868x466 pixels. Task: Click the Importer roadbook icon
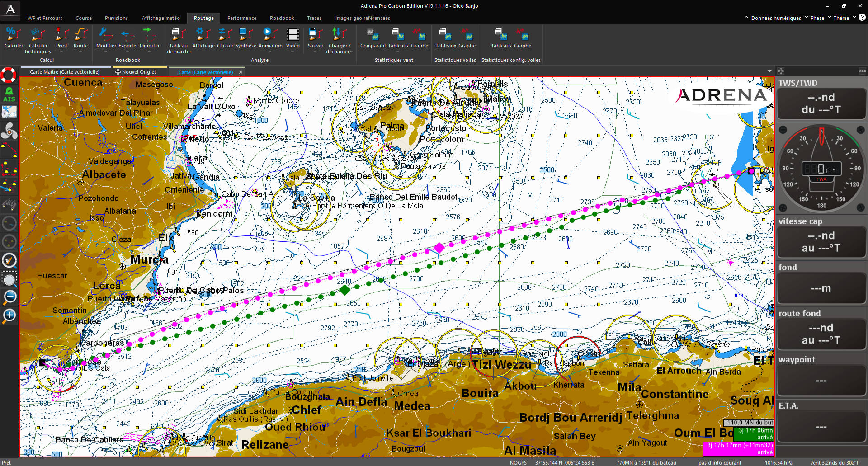click(149, 34)
